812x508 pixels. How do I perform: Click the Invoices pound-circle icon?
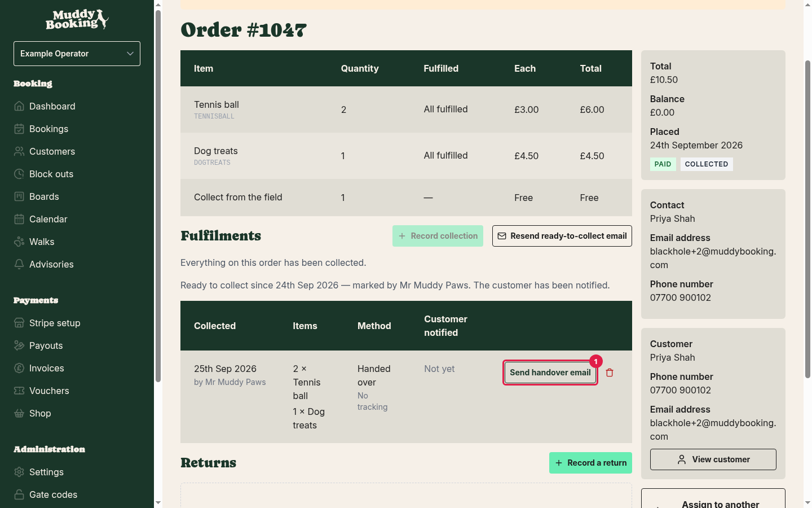(x=19, y=368)
